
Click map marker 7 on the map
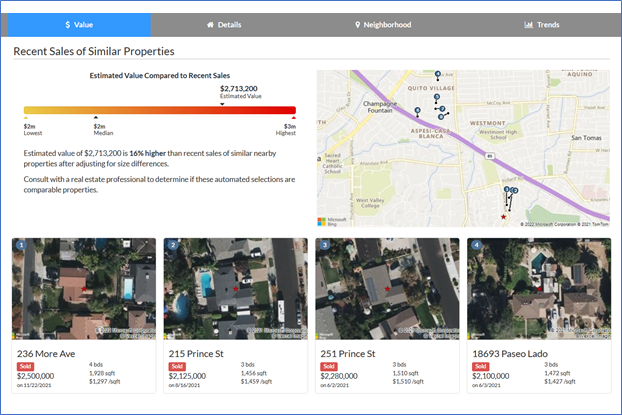click(442, 109)
